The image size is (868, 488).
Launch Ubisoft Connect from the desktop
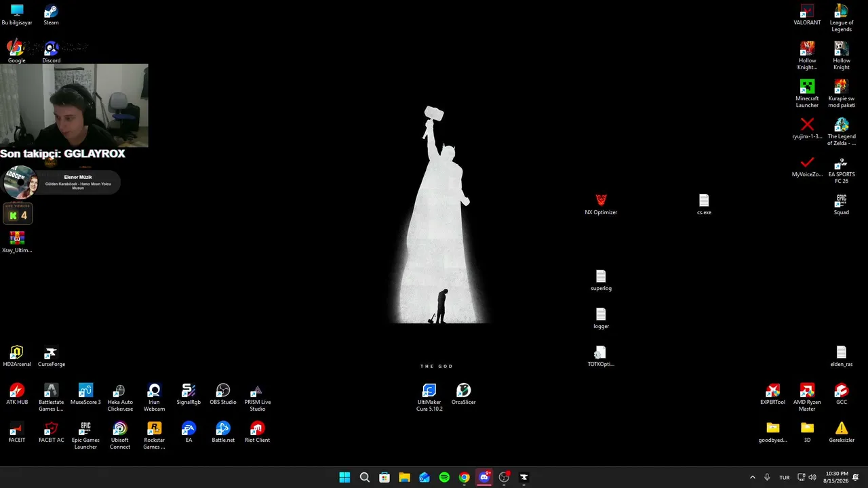click(120, 436)
